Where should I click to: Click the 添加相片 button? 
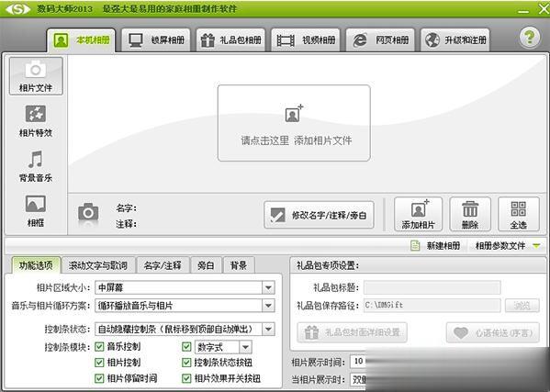[x=418, y=214]
